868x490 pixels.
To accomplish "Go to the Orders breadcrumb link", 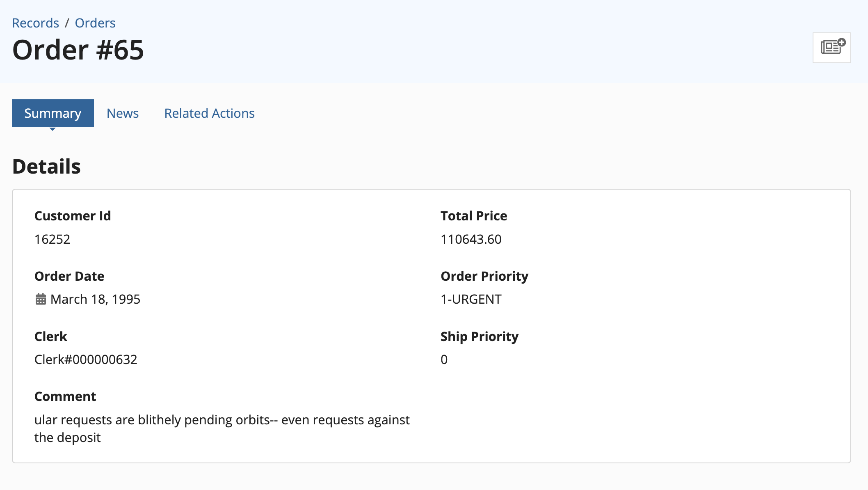I will tap(95, 23).
